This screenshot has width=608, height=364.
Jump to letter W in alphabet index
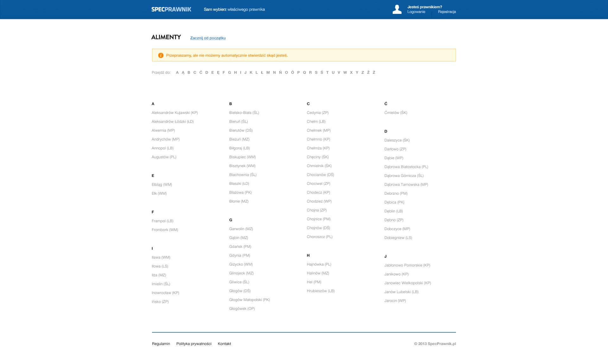345,72
